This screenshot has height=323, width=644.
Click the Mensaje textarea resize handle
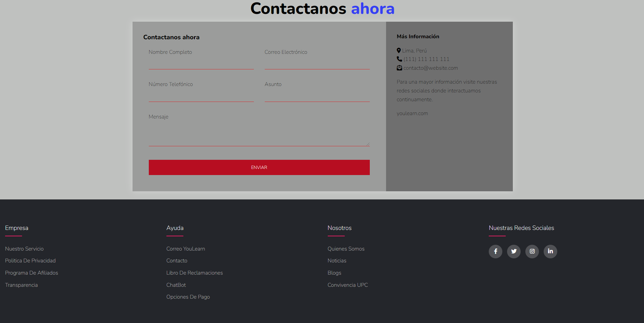[x=368, y=144]
